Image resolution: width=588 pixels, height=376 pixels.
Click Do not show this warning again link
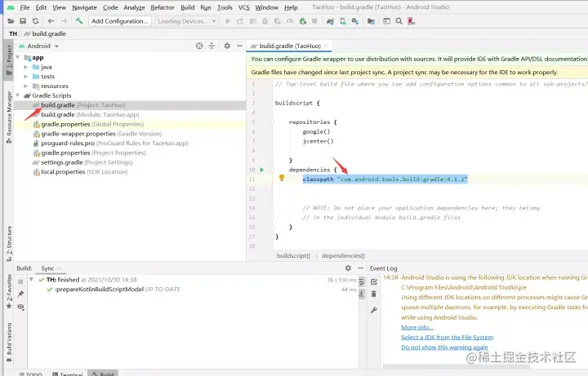pyautogui.click(x=444, y=347)
